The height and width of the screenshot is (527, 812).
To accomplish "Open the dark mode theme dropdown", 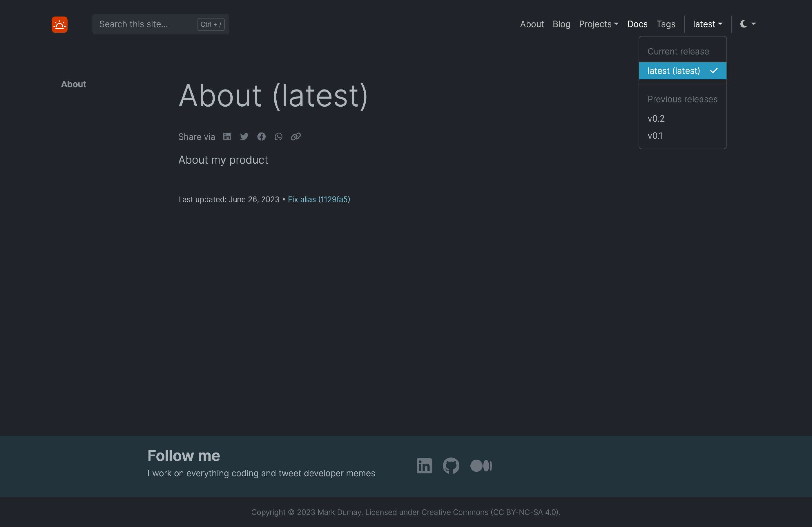I will coord(748,24).
